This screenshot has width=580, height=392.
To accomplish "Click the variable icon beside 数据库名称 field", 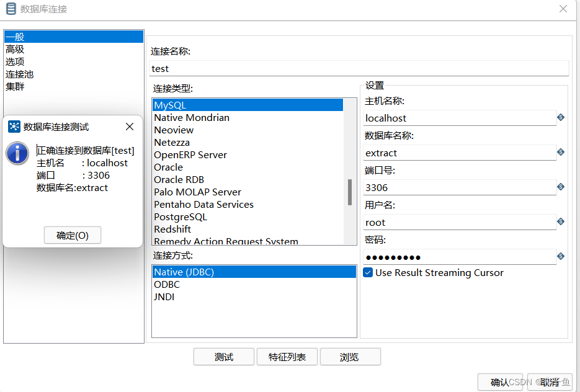I will tap(561, 153).
